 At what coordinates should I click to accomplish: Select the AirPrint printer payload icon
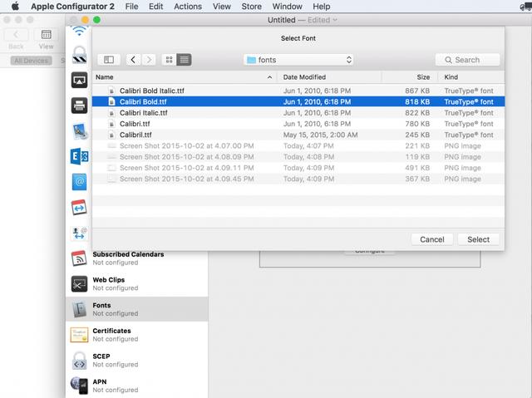tap(79, 106)
